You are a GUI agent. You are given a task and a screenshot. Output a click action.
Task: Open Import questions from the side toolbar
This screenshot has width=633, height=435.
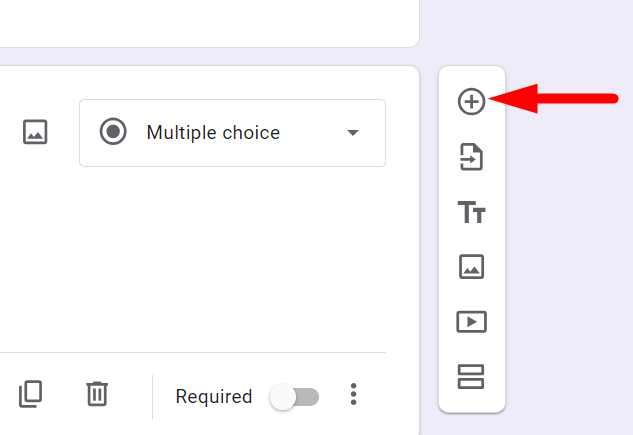pyautogui.click(x=471, y=157)
